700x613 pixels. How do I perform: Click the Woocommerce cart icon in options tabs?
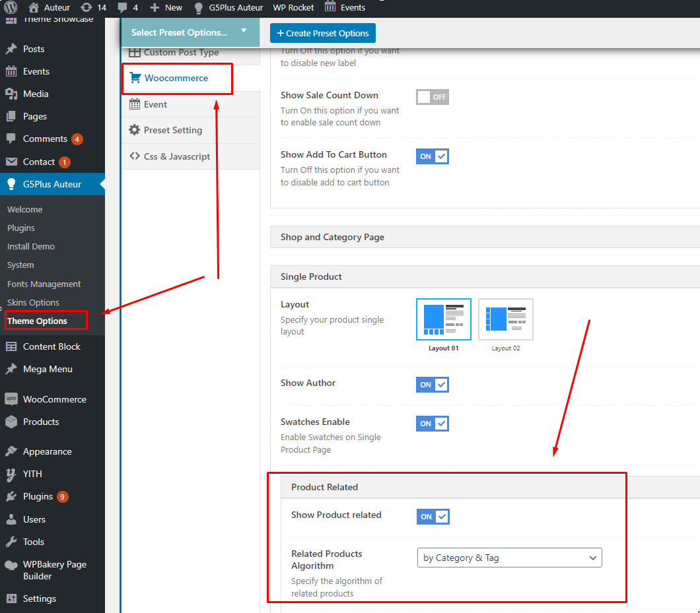(x=135, y=78)
